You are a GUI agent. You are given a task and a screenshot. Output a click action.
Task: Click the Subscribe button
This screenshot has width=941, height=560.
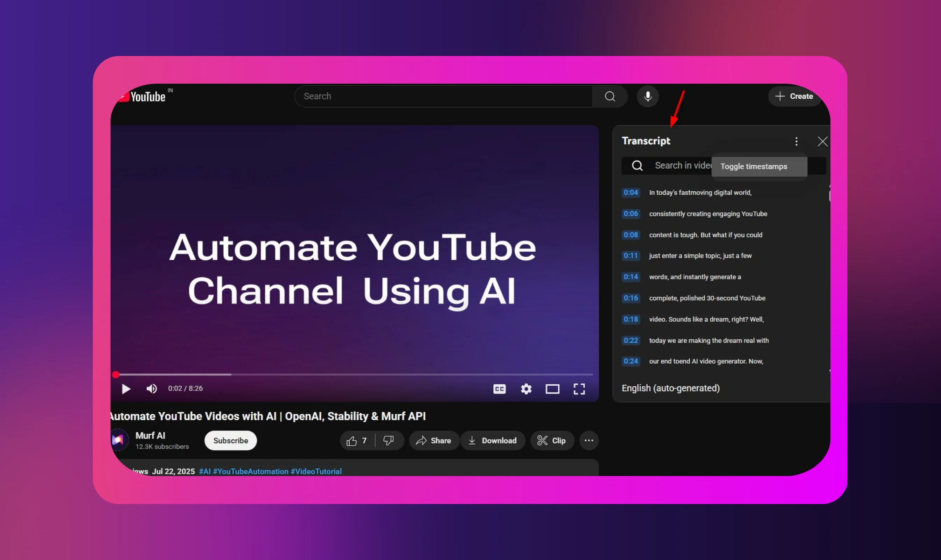(231, 440)
